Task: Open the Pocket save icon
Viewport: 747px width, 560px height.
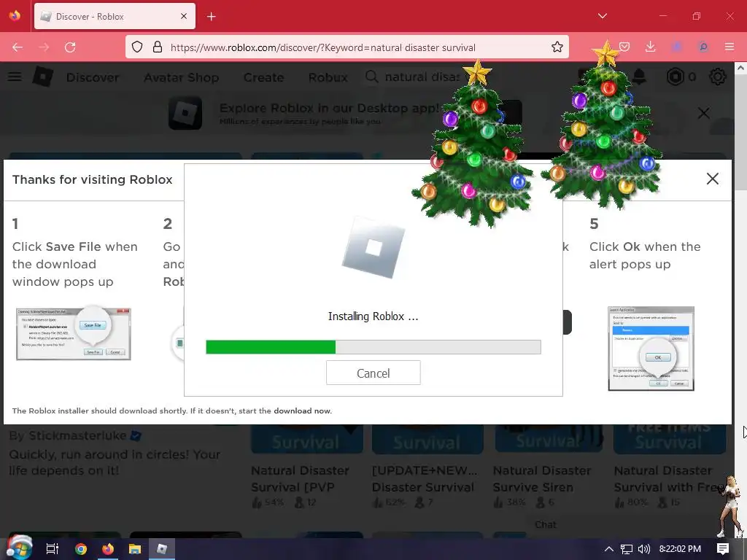Action: (624, 47)
